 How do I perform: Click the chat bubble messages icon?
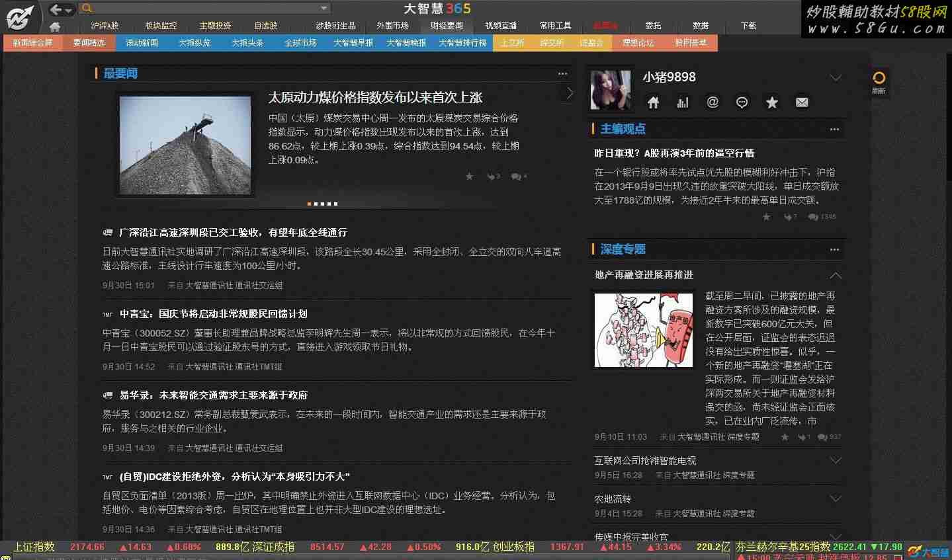[742, 102]
